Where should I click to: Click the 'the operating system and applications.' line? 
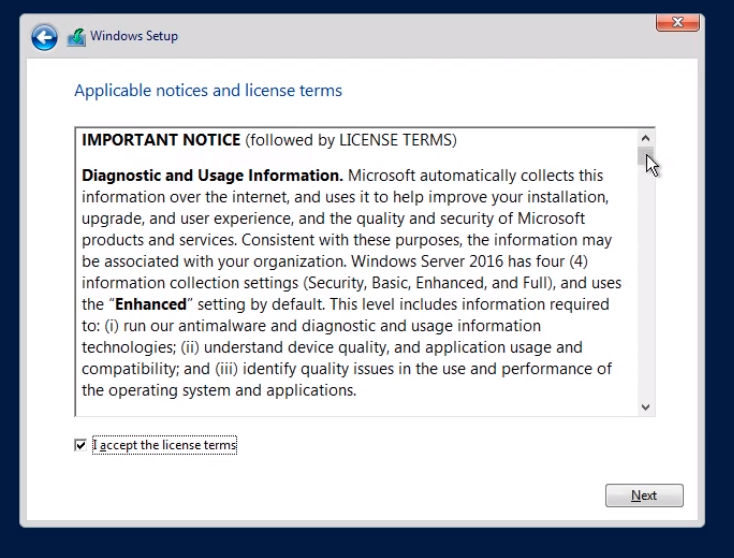[219, 390]
